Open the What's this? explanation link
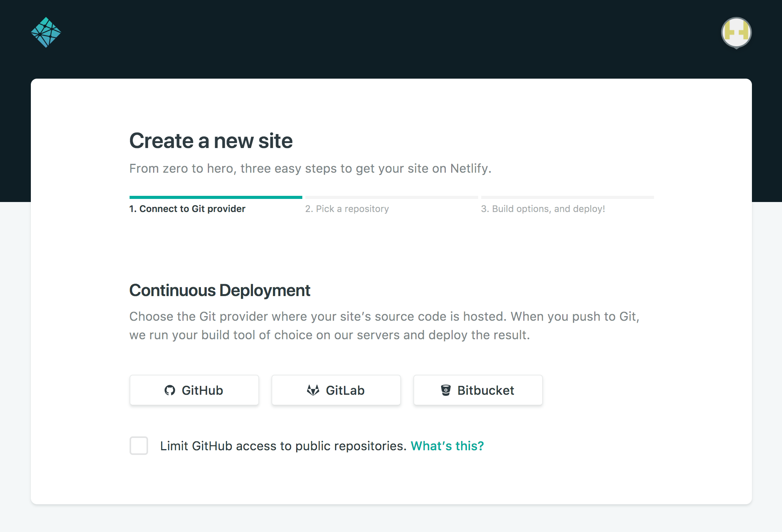This screenshot has width=782, height=532. pyautogui.click(x=447, y=446)
